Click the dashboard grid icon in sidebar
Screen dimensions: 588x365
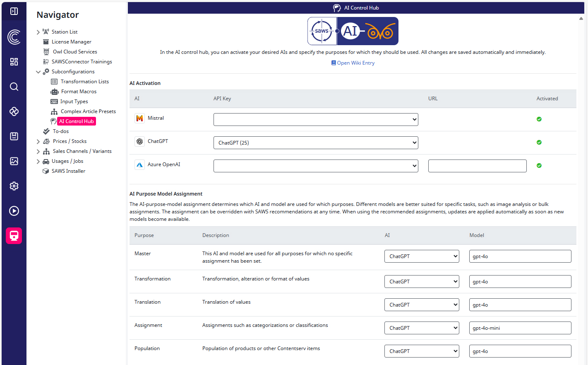[x=14, y=62]
